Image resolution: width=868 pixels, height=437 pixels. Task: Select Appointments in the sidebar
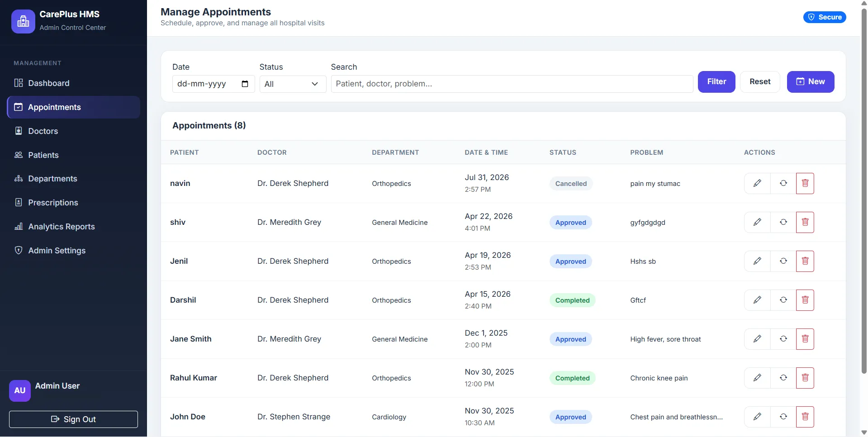point(74,107)
